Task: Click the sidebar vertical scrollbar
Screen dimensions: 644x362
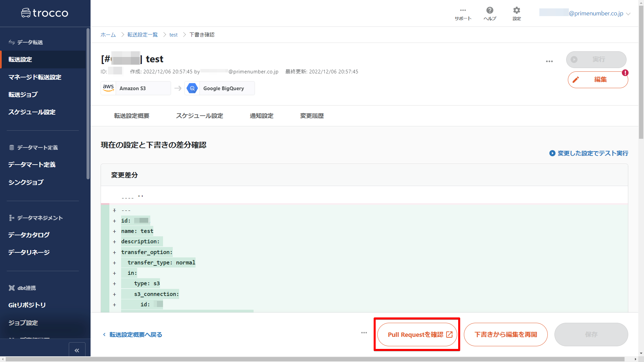Action: tap(88, 104)
